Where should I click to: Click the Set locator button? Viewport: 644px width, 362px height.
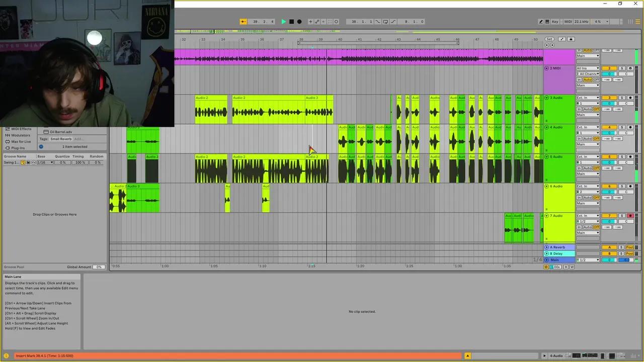(x=549, y=39)
